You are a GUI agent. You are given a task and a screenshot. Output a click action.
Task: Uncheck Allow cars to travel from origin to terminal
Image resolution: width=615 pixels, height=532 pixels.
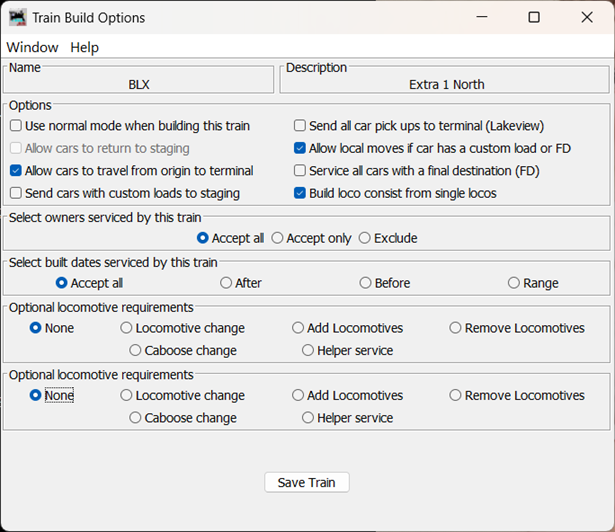[16, 171]
